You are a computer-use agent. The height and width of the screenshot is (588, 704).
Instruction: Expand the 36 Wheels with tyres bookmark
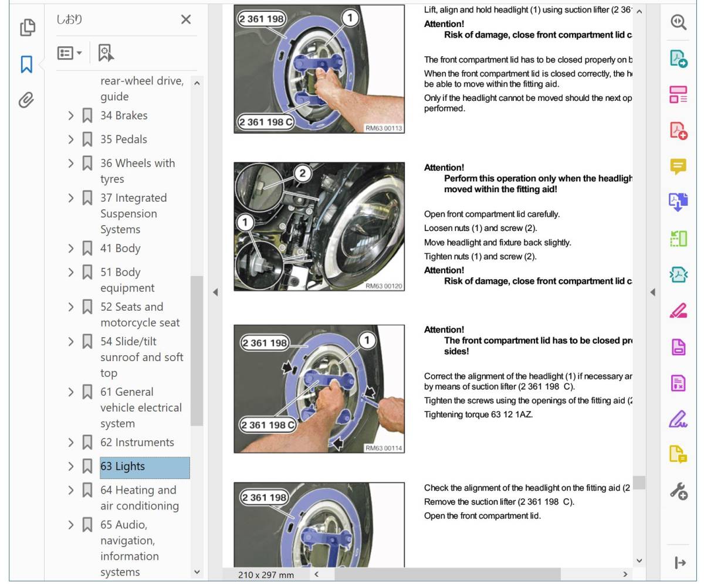tap(71, 163)
